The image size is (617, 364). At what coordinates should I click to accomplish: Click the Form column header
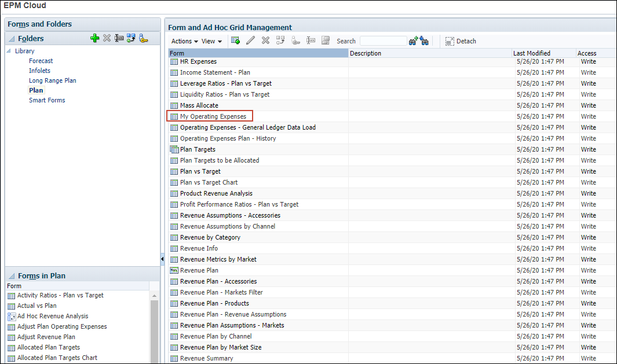[x=258, y=53]
